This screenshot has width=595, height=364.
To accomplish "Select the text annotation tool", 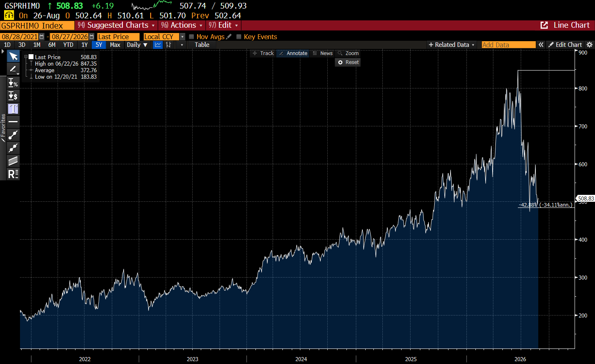I will [x=13, y=109].
